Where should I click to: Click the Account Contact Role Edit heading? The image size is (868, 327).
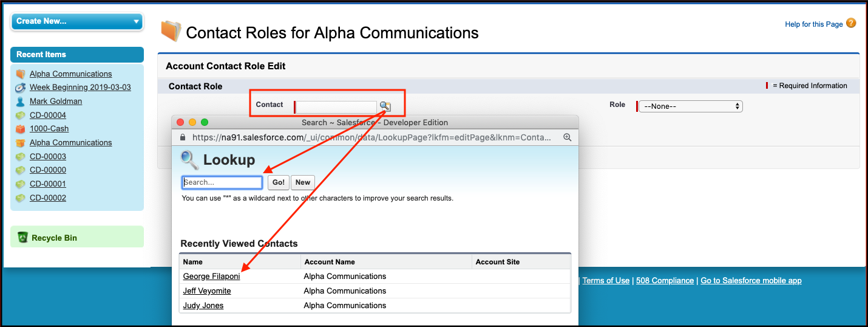pos(226,66)
